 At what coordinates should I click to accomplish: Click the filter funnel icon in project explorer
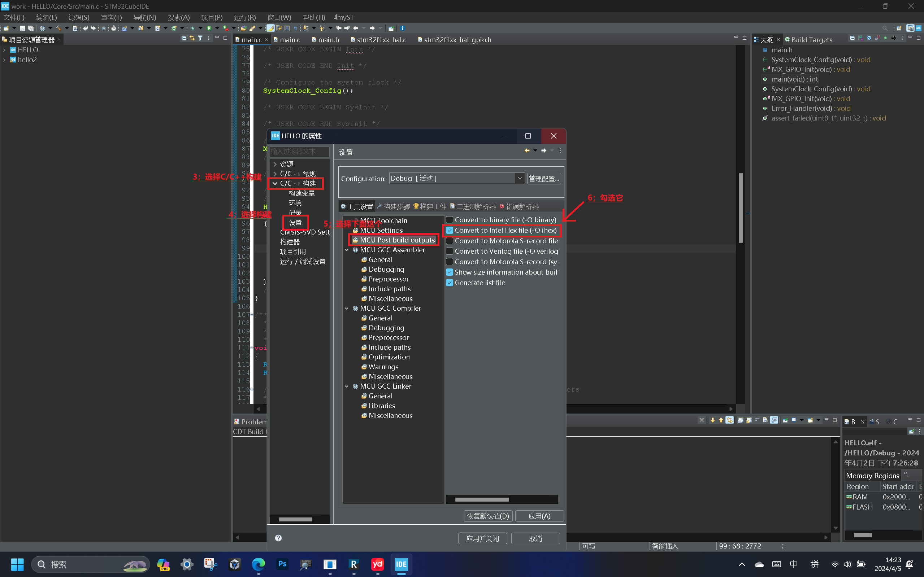(x=200, y=38)
